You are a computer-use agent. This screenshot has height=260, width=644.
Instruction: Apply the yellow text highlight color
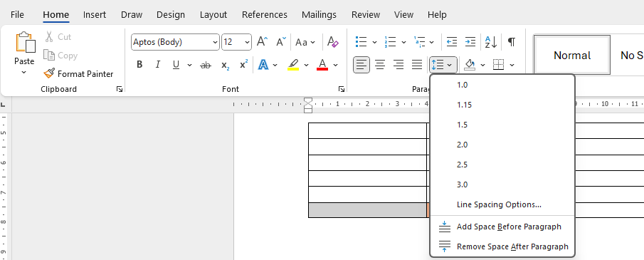[293, 65]
